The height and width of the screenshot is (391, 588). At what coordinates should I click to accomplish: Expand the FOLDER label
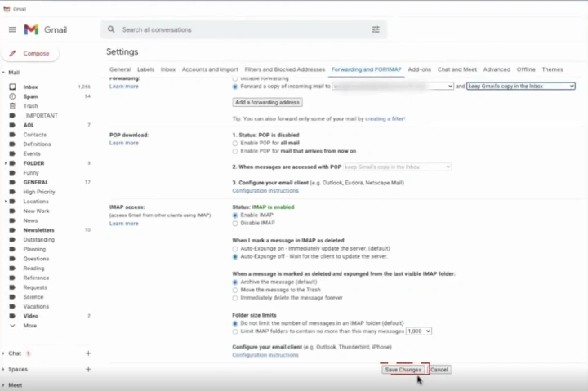point(5,163)
